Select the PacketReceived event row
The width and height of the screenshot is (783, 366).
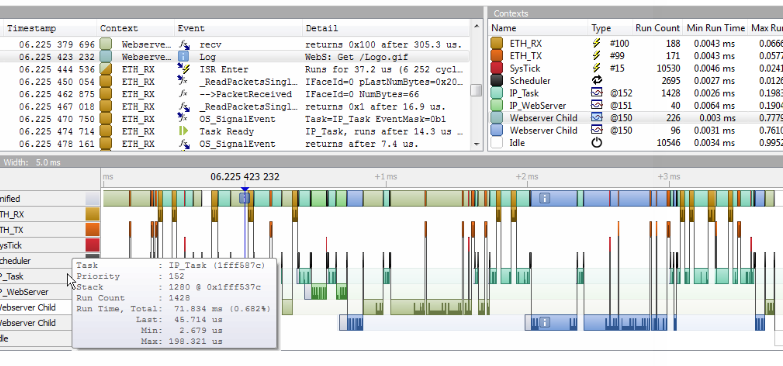(235, 94)
